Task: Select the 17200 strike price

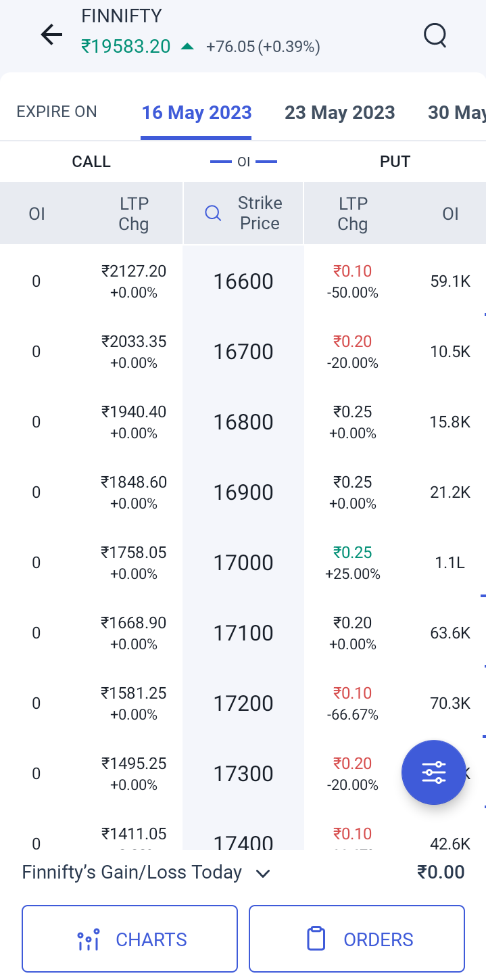Action: (x=243, y=703)
